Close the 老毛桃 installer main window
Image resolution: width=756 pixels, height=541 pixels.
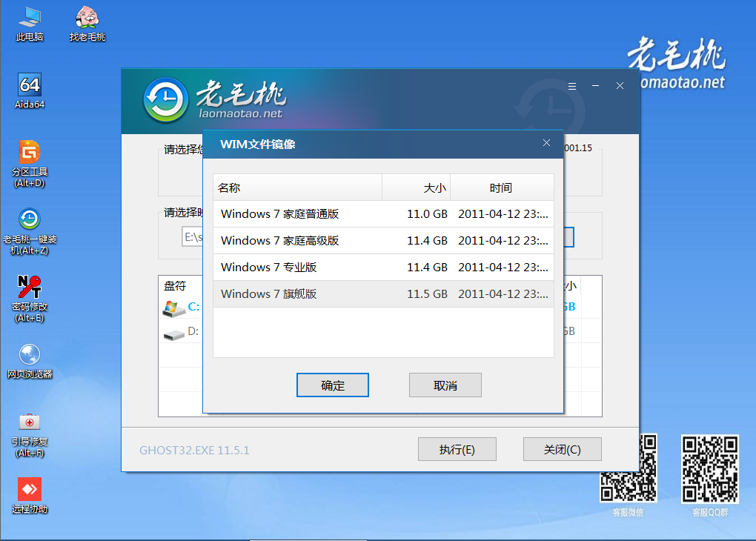[620, 86]
